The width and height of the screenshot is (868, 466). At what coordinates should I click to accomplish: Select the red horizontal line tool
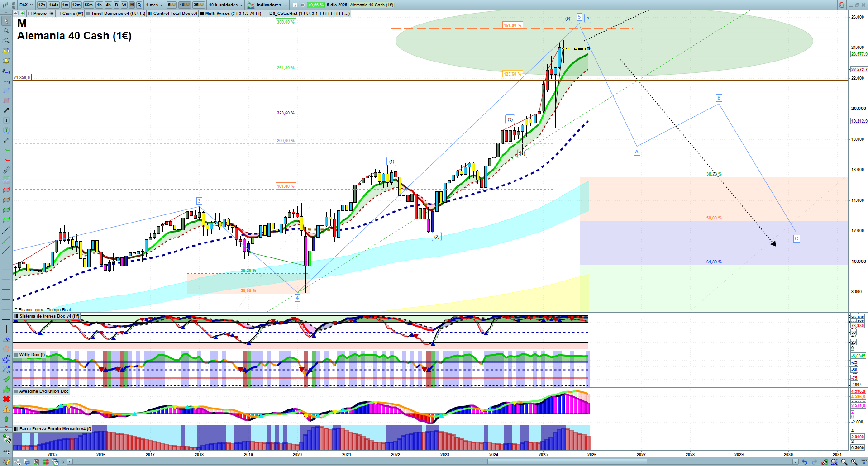click(6, 300)
